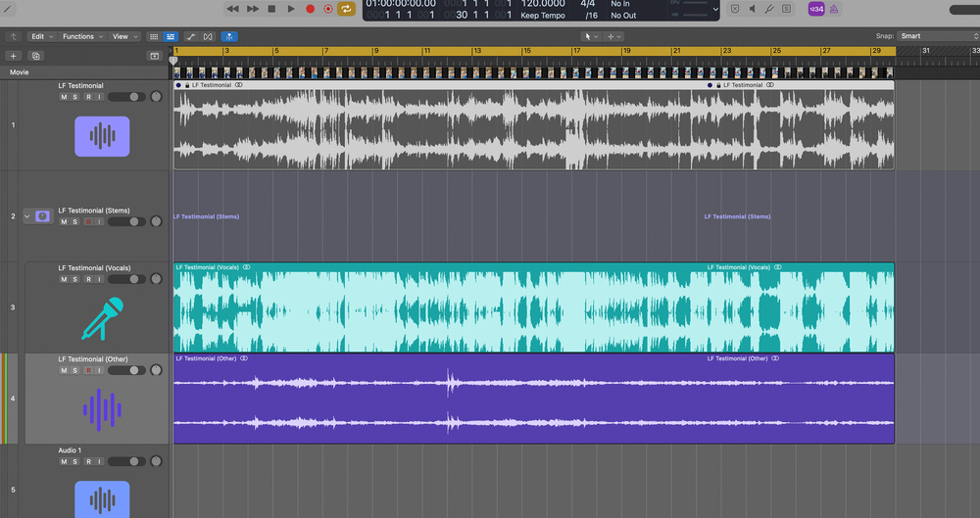Click the add track plus button
980x518 pixels.
(x=13, y=56)
